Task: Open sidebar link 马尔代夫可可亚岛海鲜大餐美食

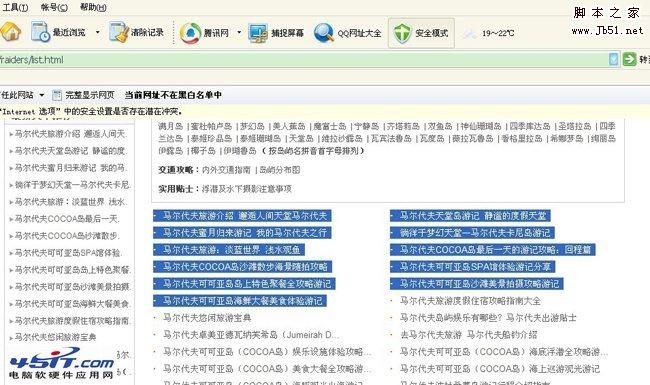Action: point(73,304)
